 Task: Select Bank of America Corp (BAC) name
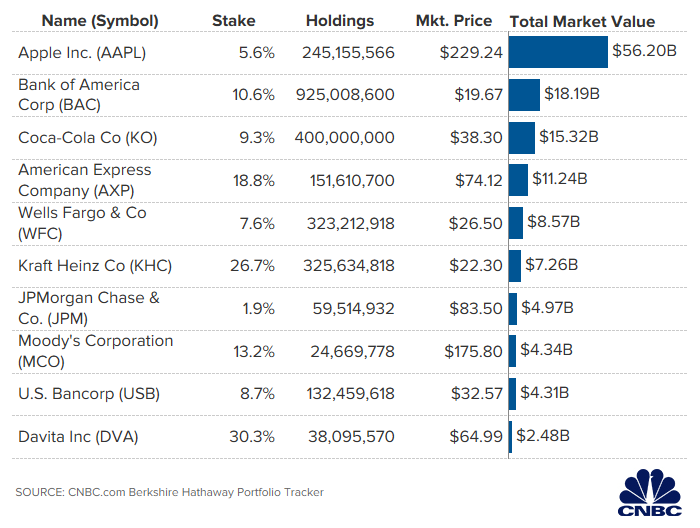tap(79, 94)
